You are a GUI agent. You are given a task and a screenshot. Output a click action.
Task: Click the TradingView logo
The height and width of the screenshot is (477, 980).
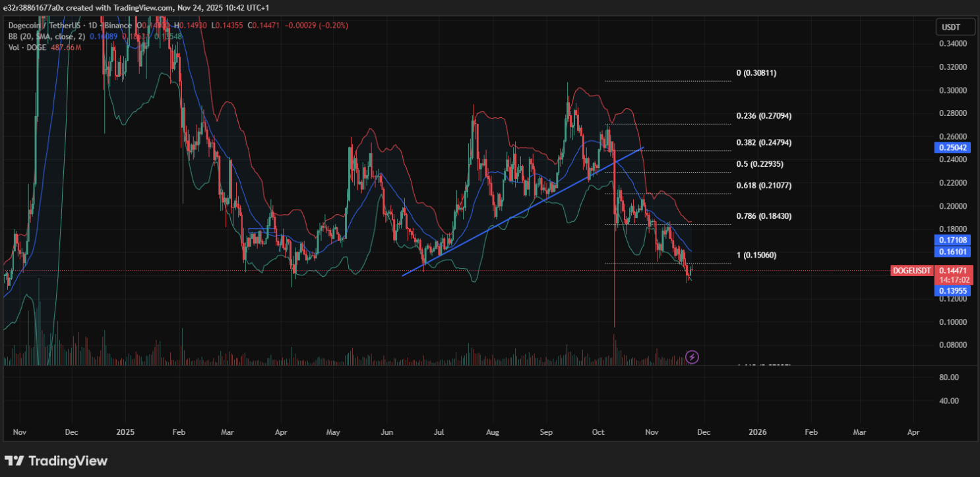tap(56, 461)
